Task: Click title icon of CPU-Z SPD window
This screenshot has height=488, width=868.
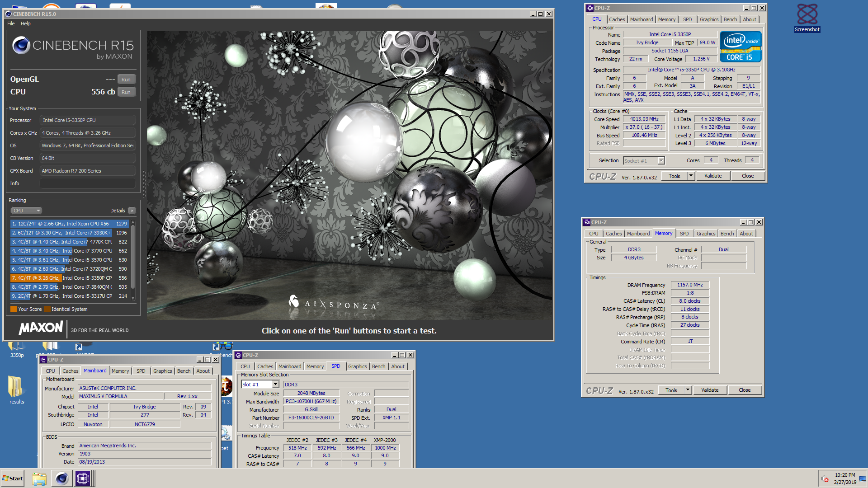Action: (238, 355)
